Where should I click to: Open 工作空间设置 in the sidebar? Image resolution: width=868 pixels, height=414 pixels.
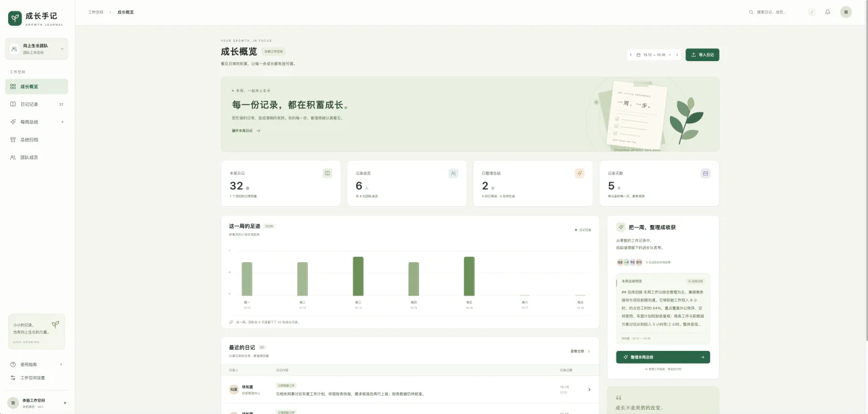click(37, 377)
